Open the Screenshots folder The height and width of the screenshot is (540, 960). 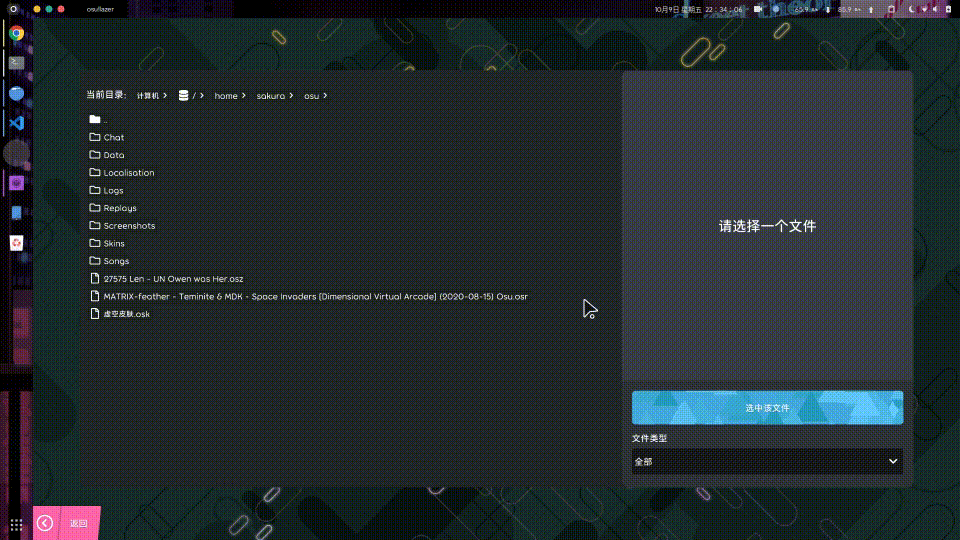coord(122,225)
